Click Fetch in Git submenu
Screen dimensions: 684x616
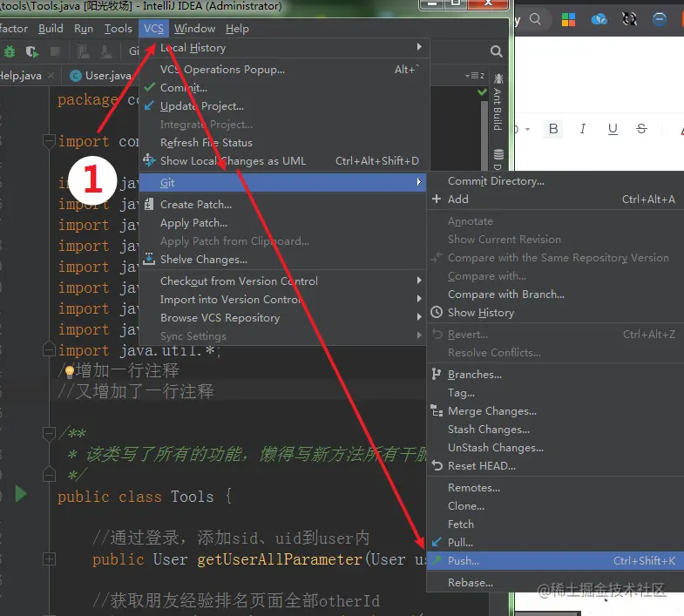555,525
